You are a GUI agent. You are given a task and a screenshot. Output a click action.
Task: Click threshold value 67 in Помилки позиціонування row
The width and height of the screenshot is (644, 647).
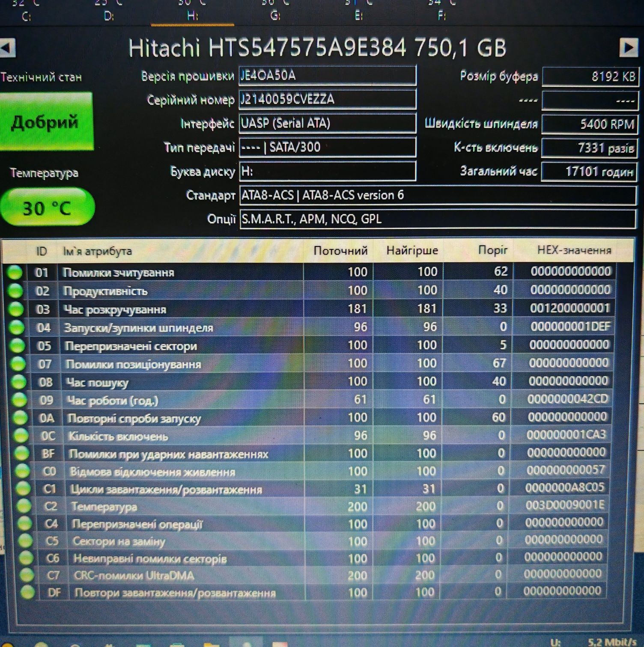click(499, 363)
